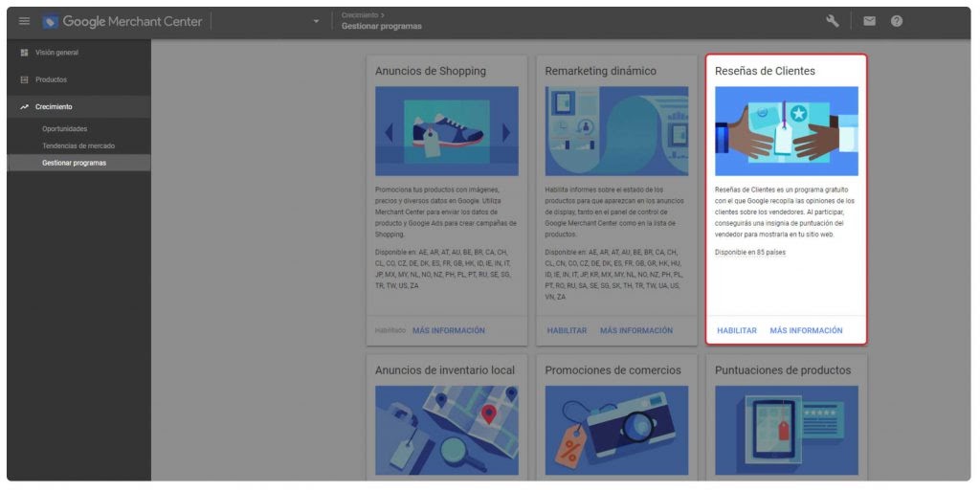Open the help question mark icon
Viewport: 980px width, 492px height.
(x=897, y=21)
